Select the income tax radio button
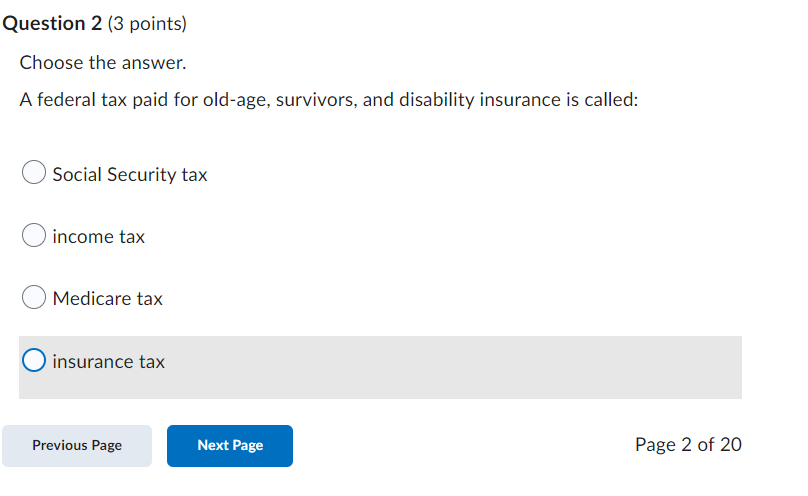 coord(34,237)
